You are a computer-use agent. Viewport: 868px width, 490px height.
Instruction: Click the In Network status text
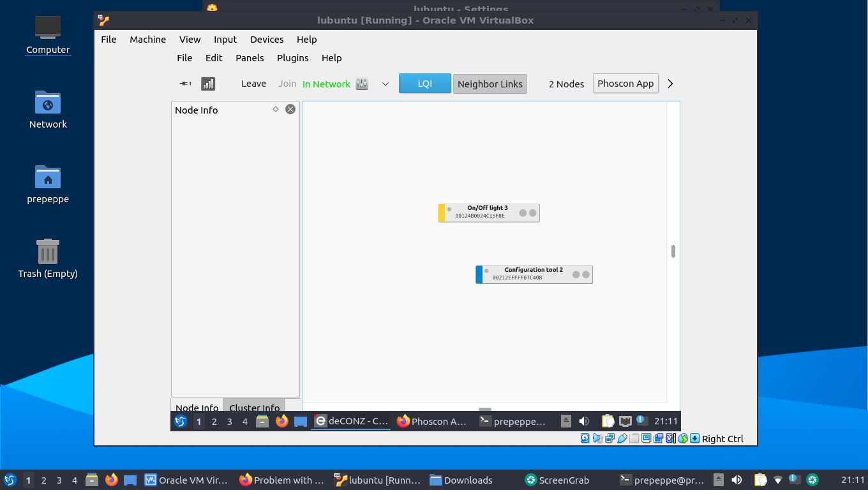point(326,84)
